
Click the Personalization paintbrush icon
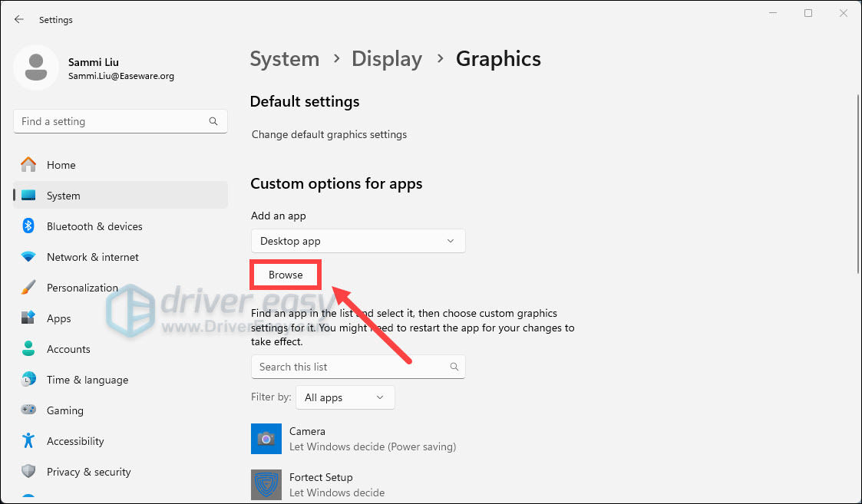[x=28, y=288]
